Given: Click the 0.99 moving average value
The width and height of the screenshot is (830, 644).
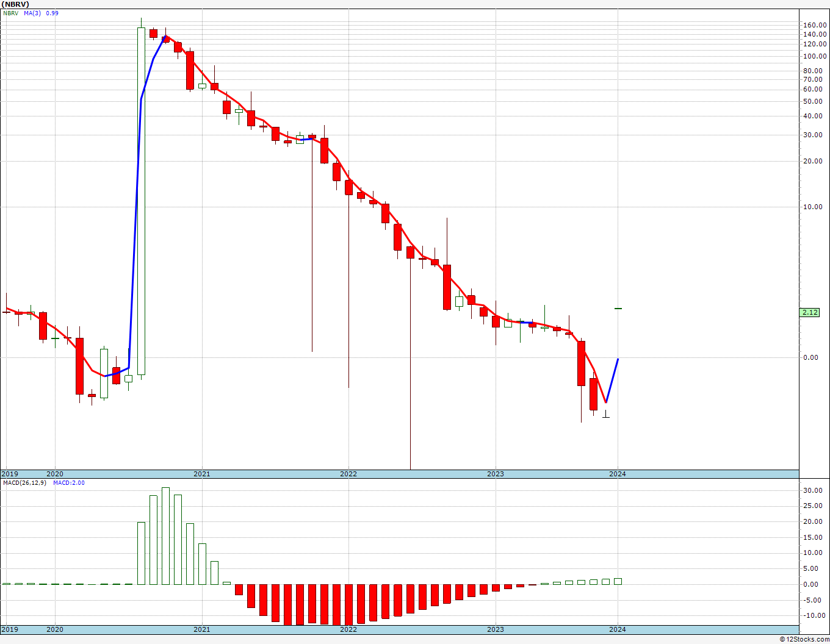Looking at the screenshot, I should tap(52, 13).
